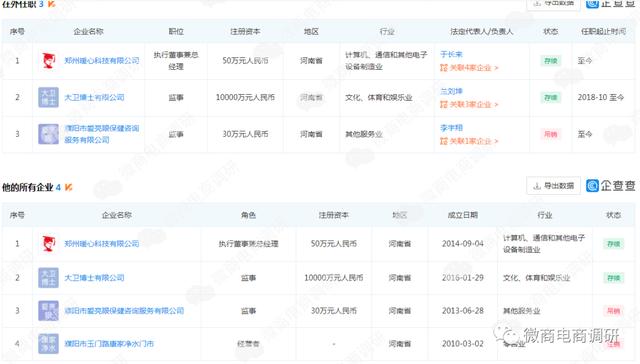Viewport: 640px width, 364px height.
Task: Click 存续 badge in 2016-01-29 row
Action: tap(613, 278)
